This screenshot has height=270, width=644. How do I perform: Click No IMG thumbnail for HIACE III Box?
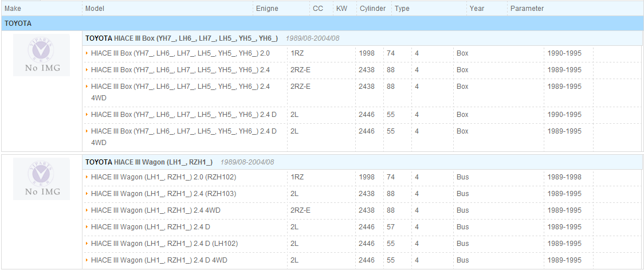(41, 55)
